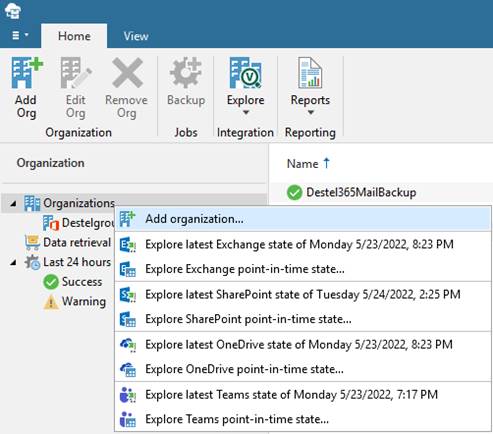Open the Explore integration icon

pyautogui.click(x=245, y=73)
